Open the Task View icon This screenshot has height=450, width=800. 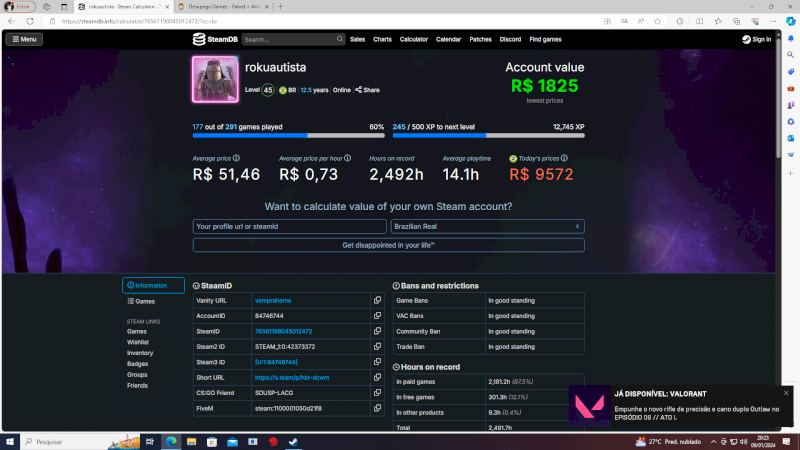pos(149,442)
